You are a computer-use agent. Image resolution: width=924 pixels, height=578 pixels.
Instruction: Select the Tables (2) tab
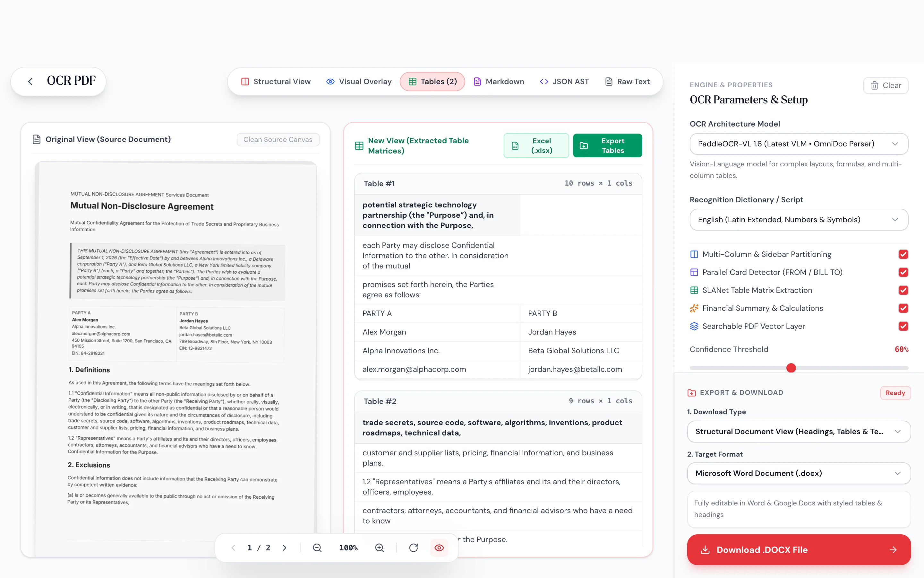click(x=432, y=82)
